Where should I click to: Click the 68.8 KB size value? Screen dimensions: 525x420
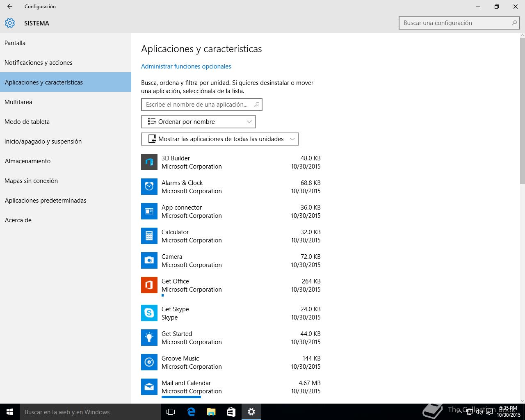tap(310, 183)
